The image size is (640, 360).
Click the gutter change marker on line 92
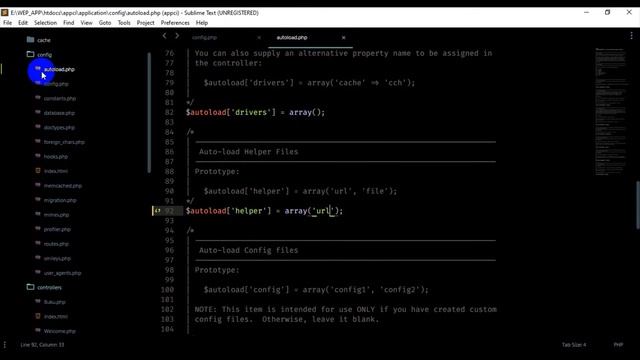pyautogui.click(x=157, y=211)
